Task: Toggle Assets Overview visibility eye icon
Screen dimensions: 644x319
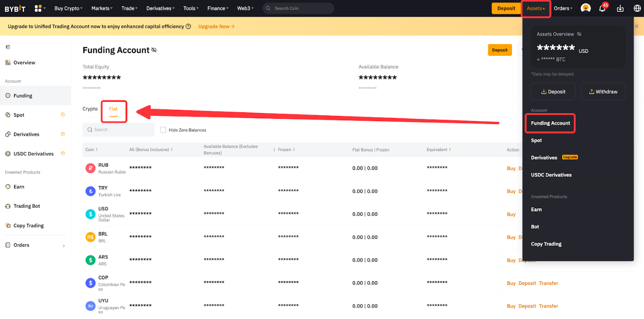Action: [579, 34]
